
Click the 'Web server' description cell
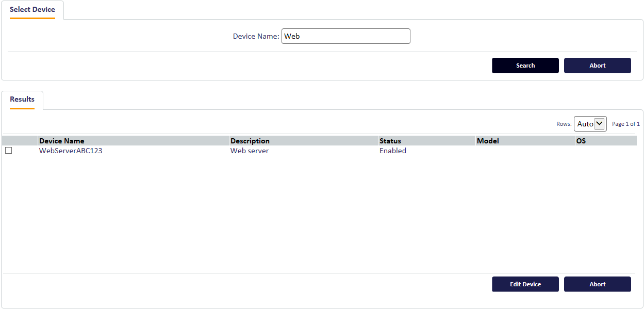pyautogui.click(x=250, y=151)
